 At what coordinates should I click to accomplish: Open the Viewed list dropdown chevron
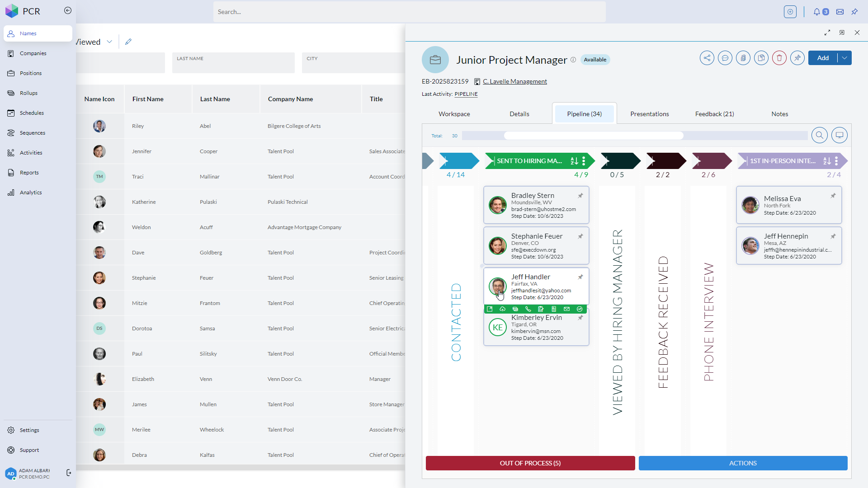click(x=109, y=42)
